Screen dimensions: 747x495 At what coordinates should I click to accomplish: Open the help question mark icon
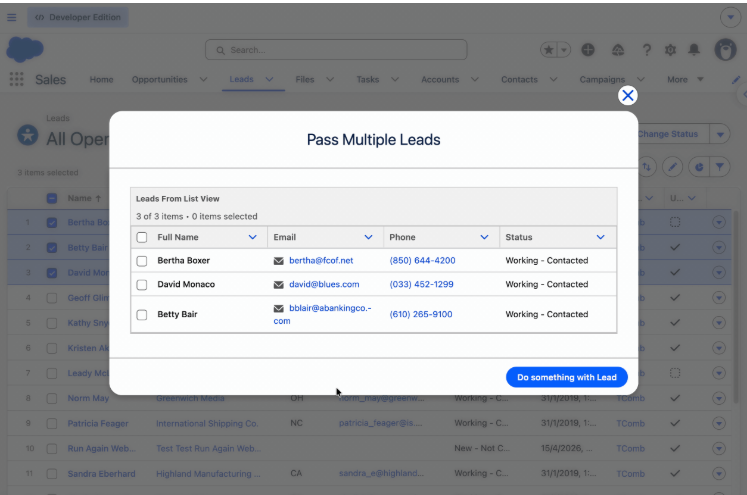click(646, 50)
